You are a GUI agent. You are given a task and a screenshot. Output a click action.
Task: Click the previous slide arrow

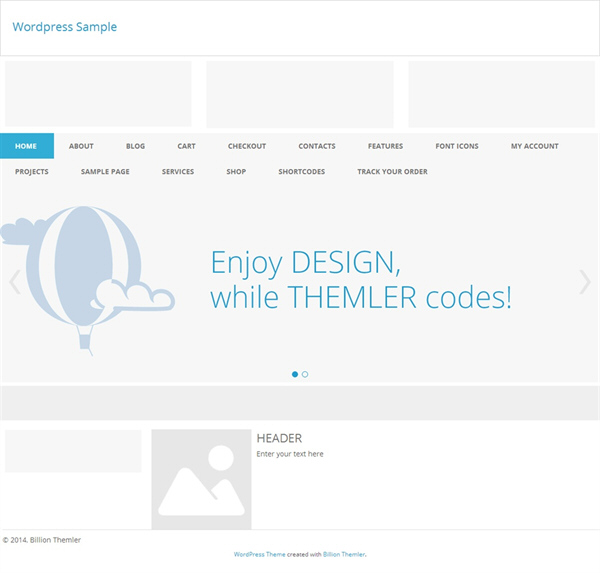tap(15, 282)
